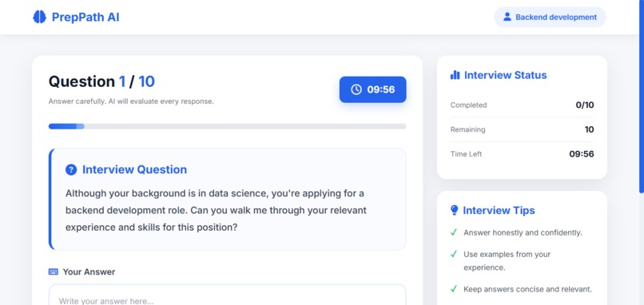Image resolution: width=644 pixels, height=305 pixels.
Task: Click the 0/10 completed value
Action: pyautogui.click(x=585, y=105)
